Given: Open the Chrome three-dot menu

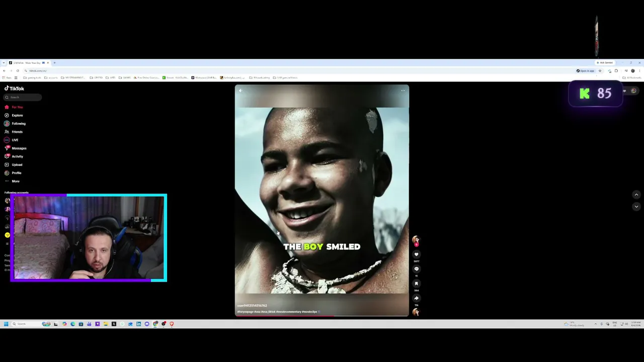Looking at the screenshot, I should pos(639,71).
